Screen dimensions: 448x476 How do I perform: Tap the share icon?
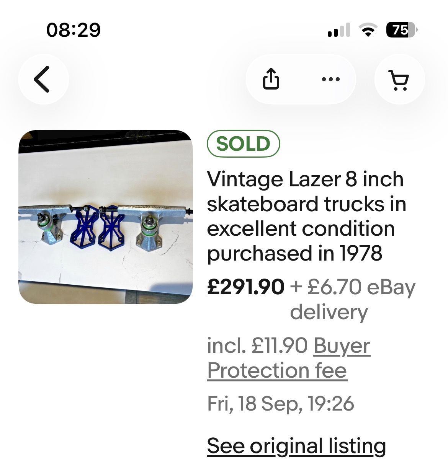(x=271, y=79)
